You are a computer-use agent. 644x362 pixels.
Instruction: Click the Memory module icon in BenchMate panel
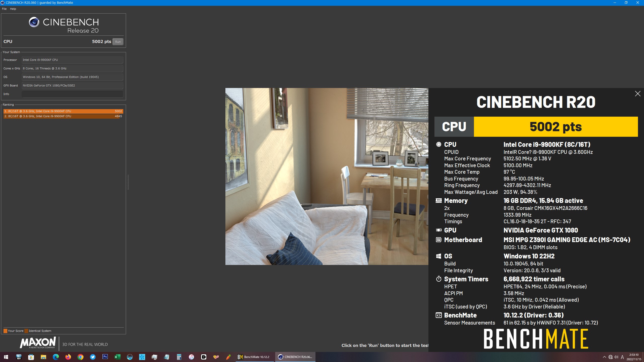point(438,201)
